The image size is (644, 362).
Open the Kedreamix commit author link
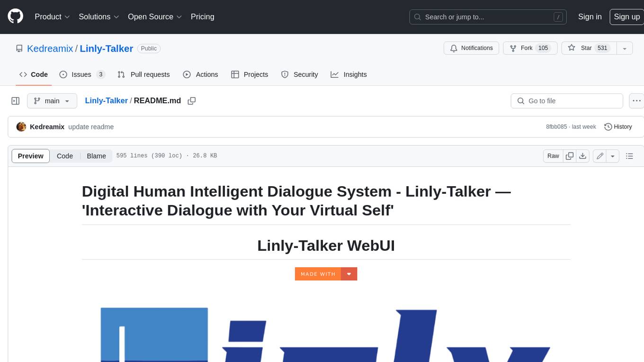click(47, 127)
